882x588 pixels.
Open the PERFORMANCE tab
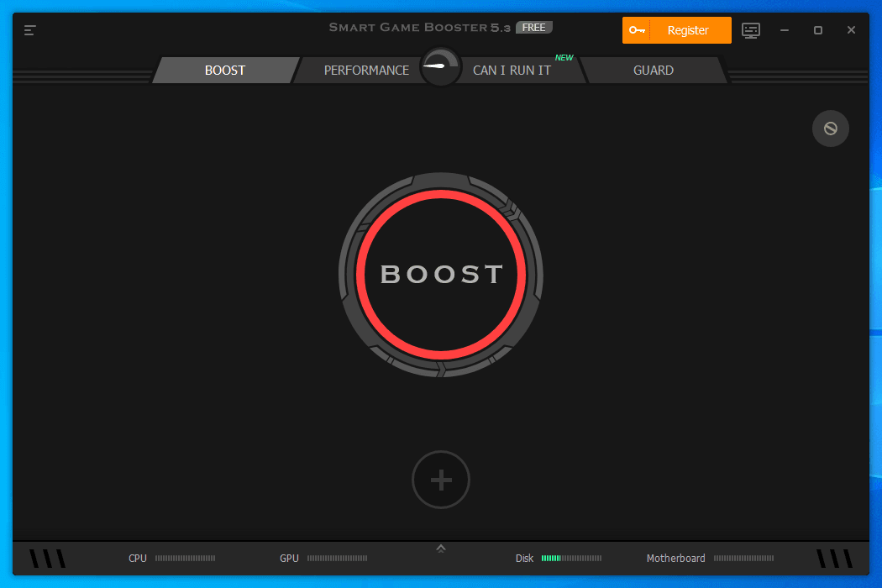366,71
